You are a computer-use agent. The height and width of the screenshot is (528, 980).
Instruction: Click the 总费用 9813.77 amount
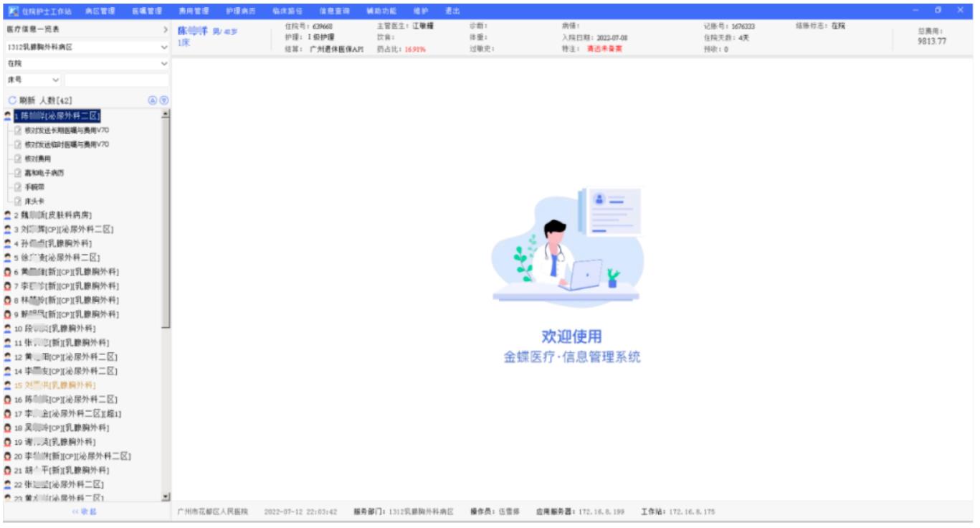click(x=931, y=42)
